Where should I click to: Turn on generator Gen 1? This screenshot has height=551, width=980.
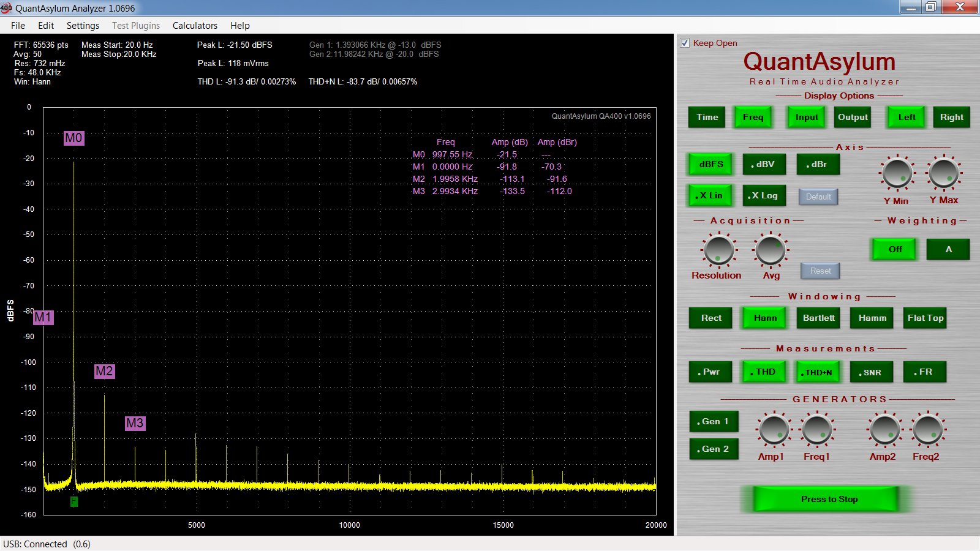714,421
